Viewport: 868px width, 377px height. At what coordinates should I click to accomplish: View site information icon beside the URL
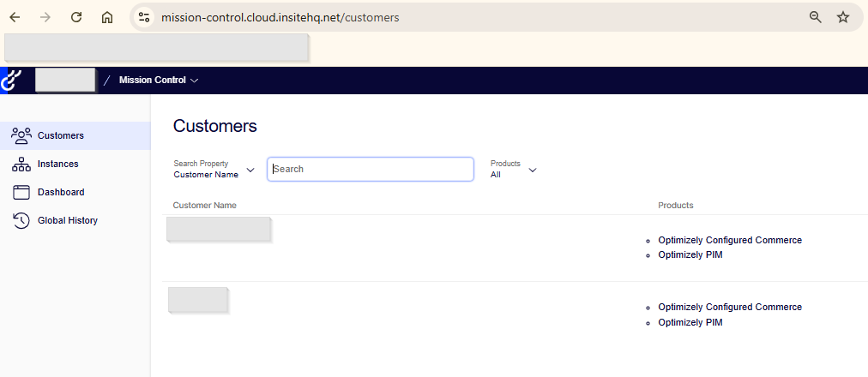(144, 17)
